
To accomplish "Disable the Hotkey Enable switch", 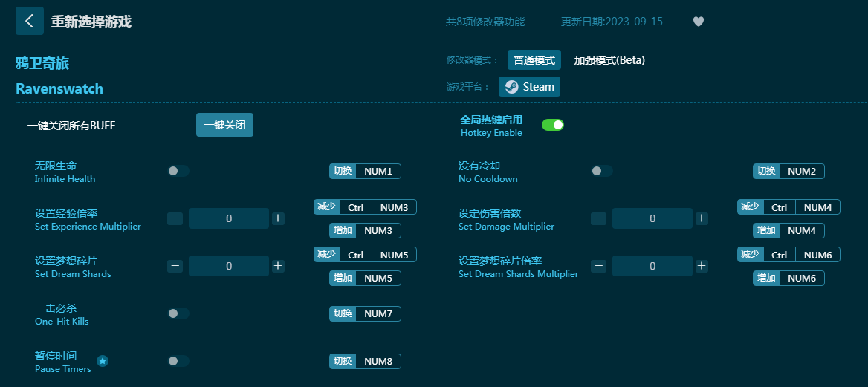I will (552, 125).
